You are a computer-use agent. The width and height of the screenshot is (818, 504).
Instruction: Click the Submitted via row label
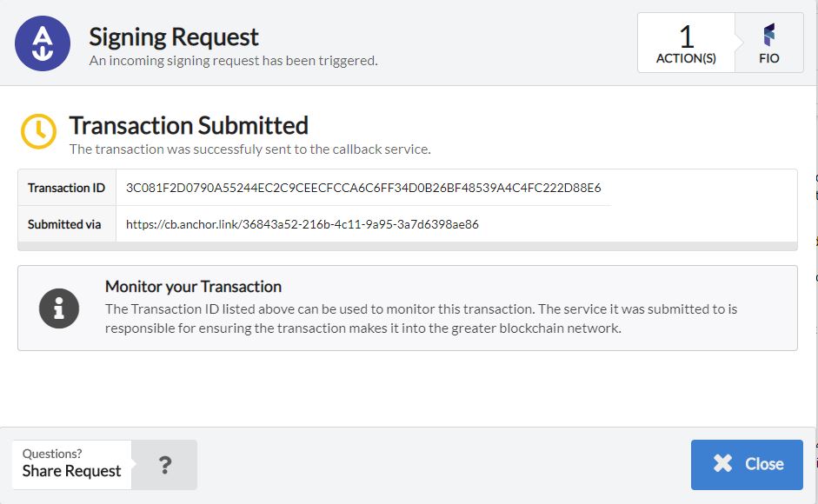[64, 224]
